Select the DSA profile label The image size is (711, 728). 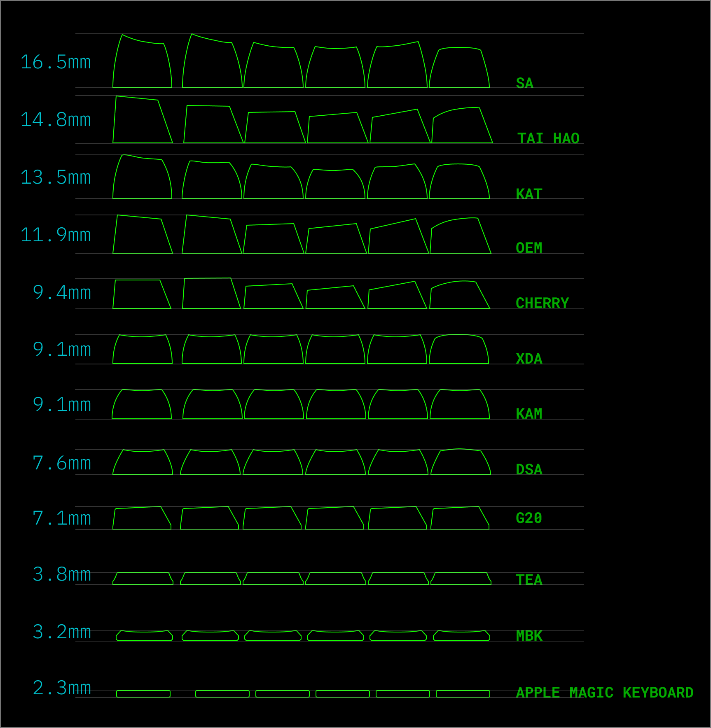pyautogui.click(x=529, y=469)
